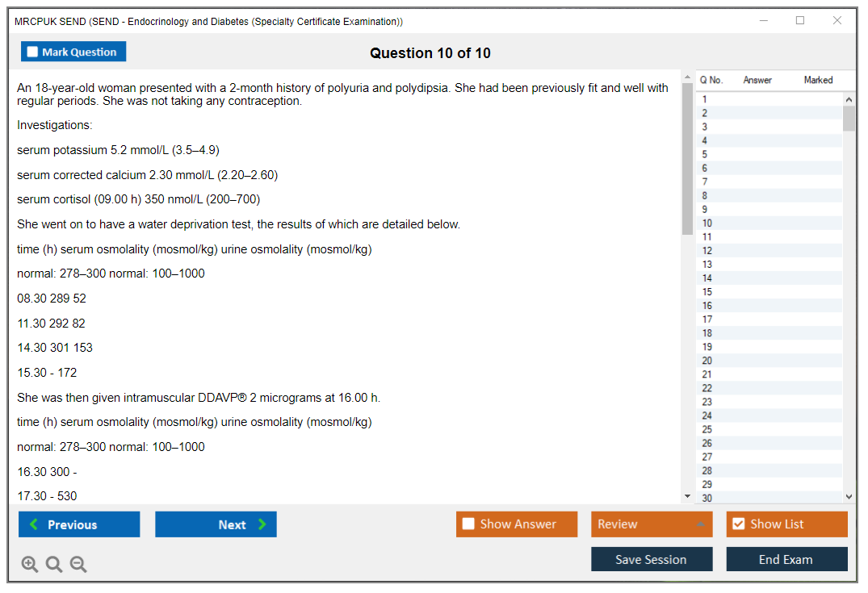
Task: Enable the Show Answer checkbox
Action: [x=468, y=524]
